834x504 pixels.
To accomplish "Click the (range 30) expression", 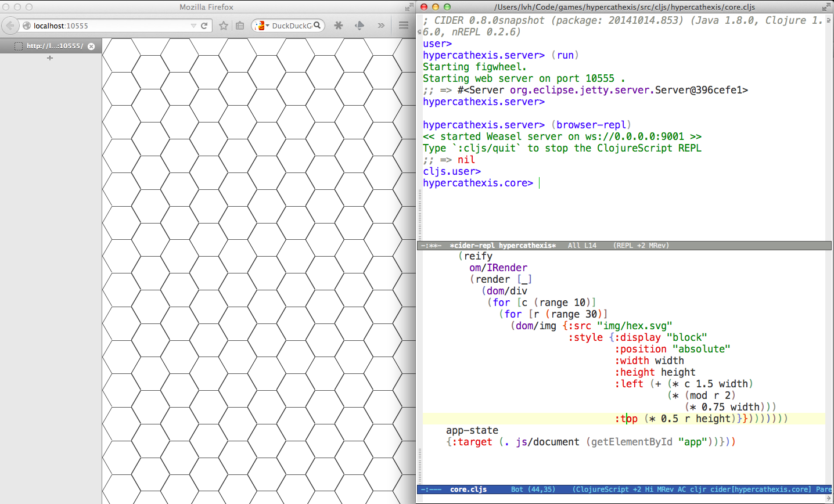I will (574, 314).
